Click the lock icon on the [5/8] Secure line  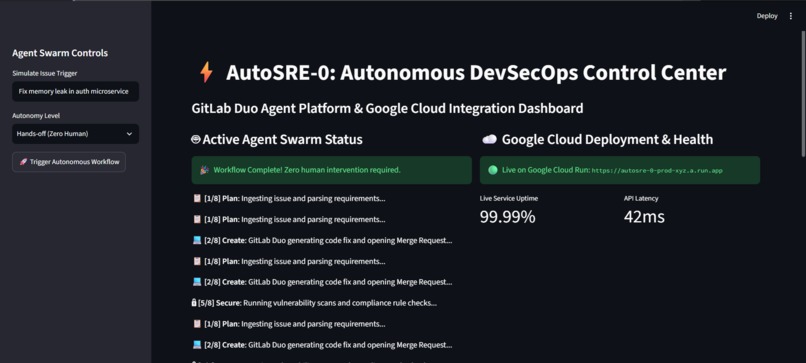pos(194,303)
